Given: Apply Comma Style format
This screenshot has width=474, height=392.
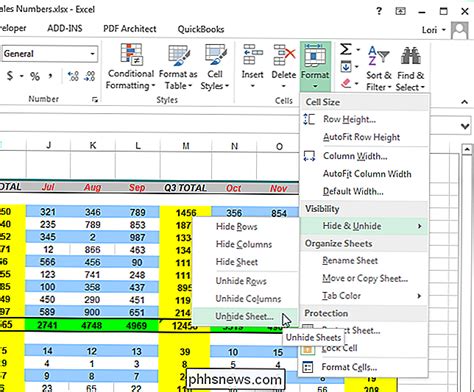Looking at the screenshot, I should click(x=50, y=76).
